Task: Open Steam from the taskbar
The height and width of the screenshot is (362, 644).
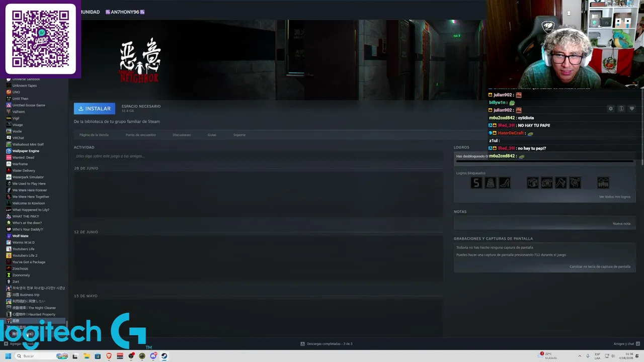Action: point(164,356)
